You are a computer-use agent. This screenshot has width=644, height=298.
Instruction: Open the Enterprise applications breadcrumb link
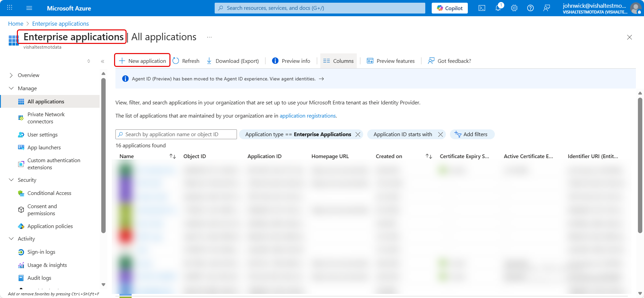tap(60, 24)
